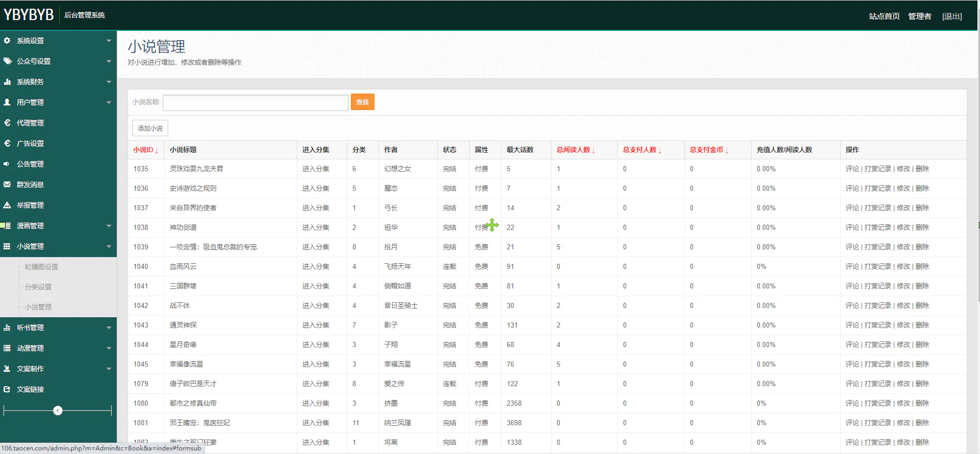980x454 pixels.
Task: Click the speaker icon beside 公告管理
Action: (x=7, y=164)
